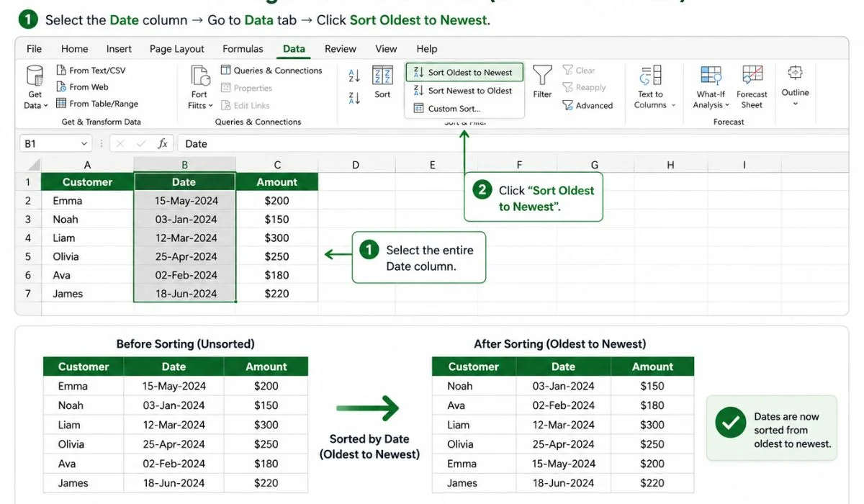Select column B header
This screenshot has width=864, height=504.
point(184,165)
